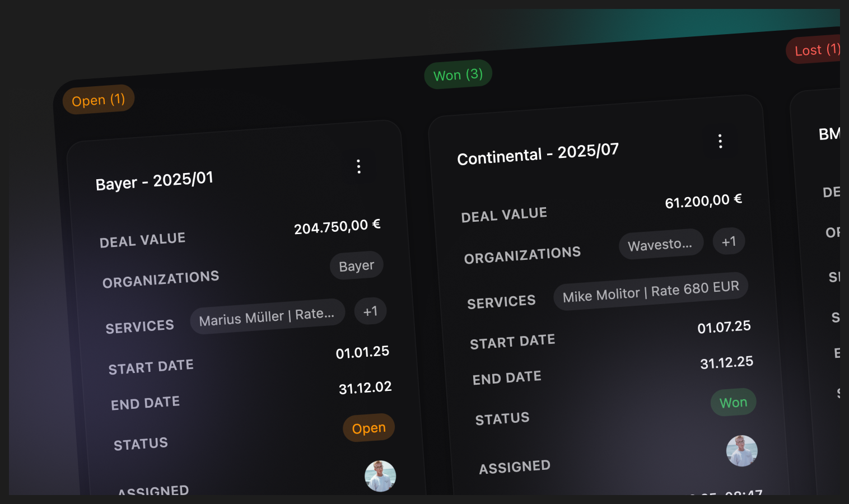Click assigned user avatar on Bayer card

coord(380,476)
